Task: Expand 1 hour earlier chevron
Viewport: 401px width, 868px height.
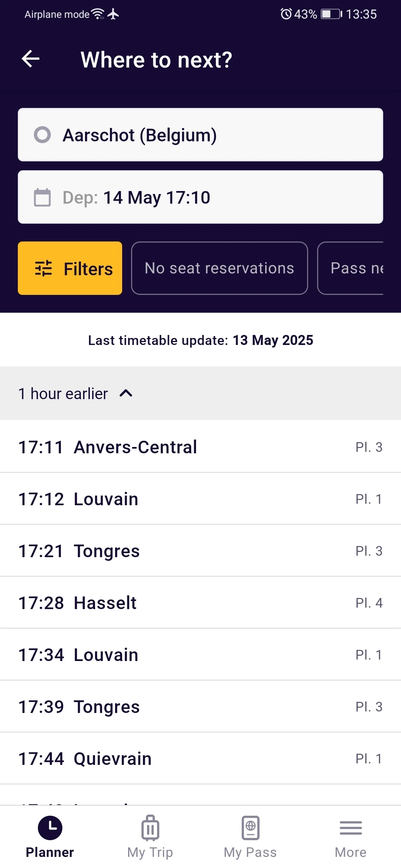Action: (126, 393)
